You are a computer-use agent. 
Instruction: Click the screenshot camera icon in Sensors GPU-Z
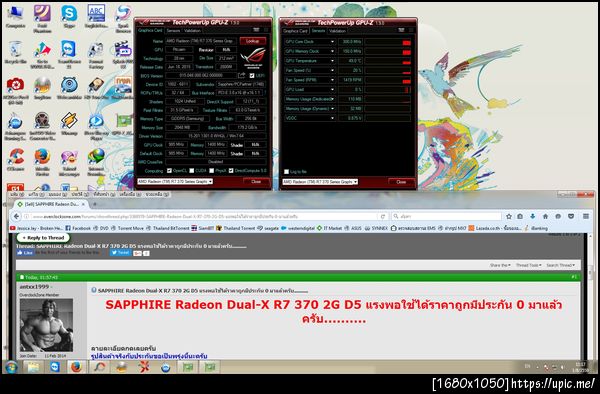click(x=401, y=30)
